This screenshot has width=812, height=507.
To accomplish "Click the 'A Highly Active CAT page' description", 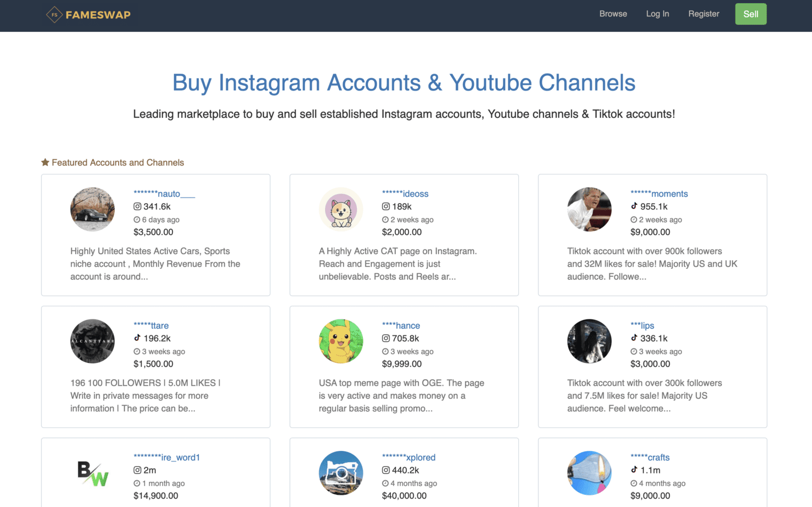I will pos(398,264).
